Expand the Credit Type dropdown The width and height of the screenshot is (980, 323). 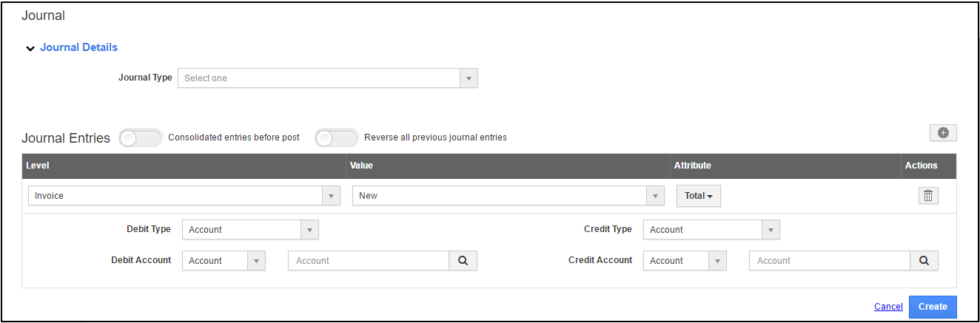[711, 230]
